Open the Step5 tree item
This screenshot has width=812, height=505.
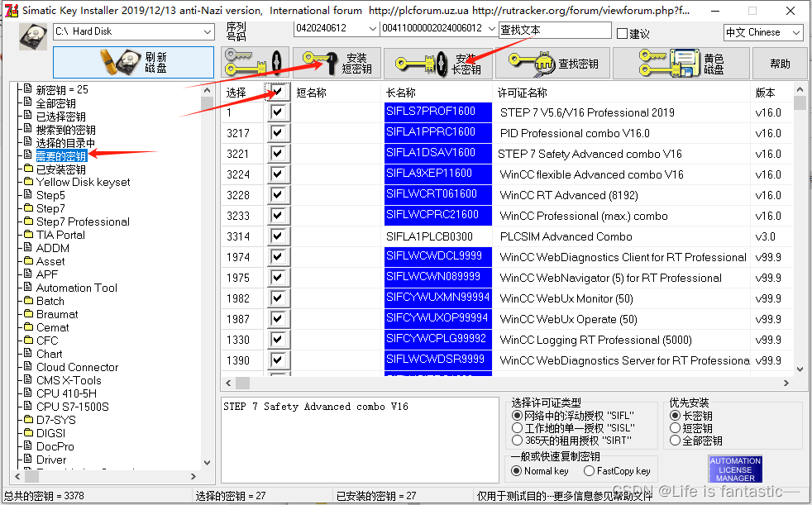tap(50, 195)
